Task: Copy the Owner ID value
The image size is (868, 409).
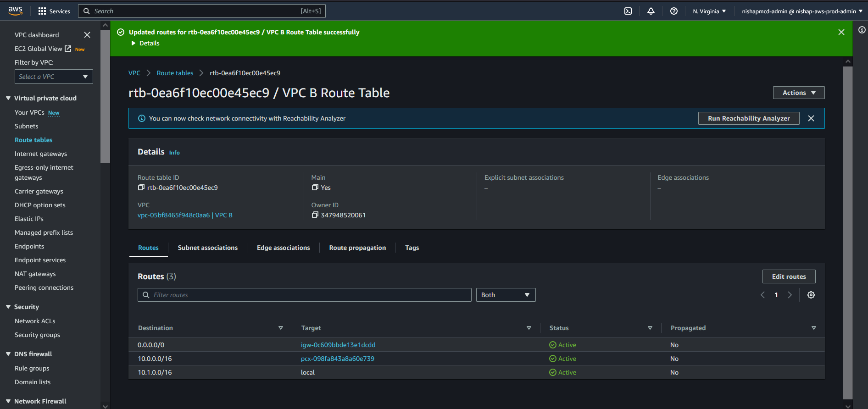Action: coord(315,215)
